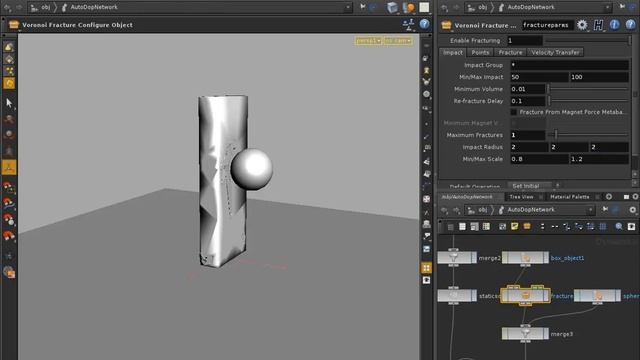Switch to the Tree View pane tab
This screenshot has height=360, width=640.
point(521,197)
